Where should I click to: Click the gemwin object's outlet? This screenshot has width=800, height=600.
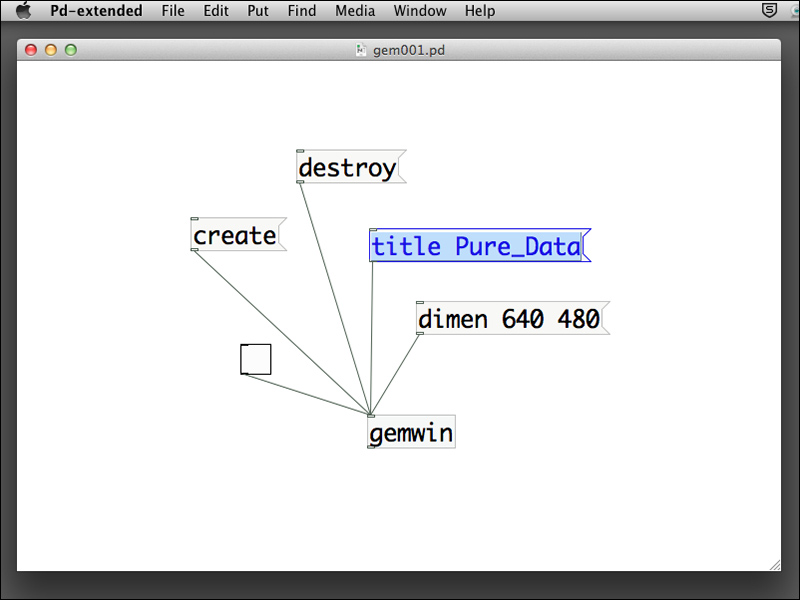371,447
